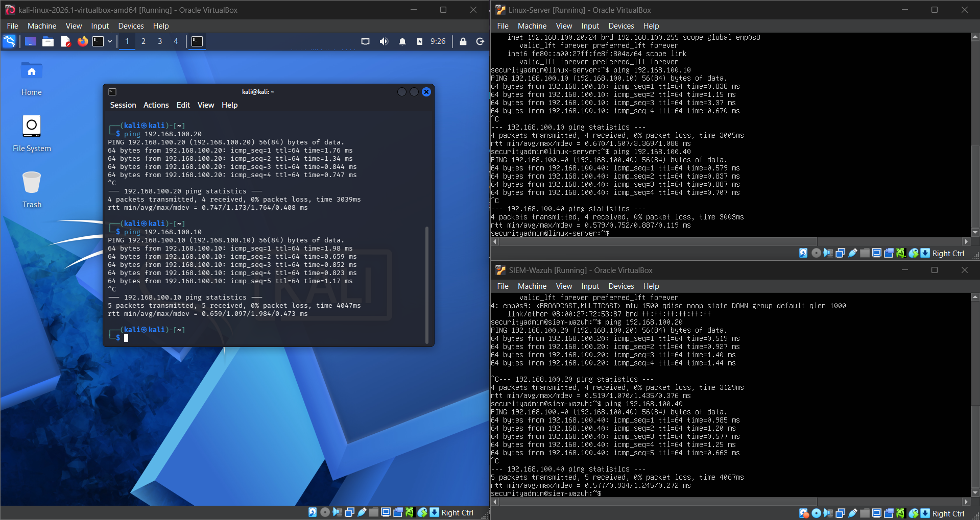Lock the Kali screen with padlock icon
Image resolution: width=980 pixels, height=520 pixels.
coord(463,41)
